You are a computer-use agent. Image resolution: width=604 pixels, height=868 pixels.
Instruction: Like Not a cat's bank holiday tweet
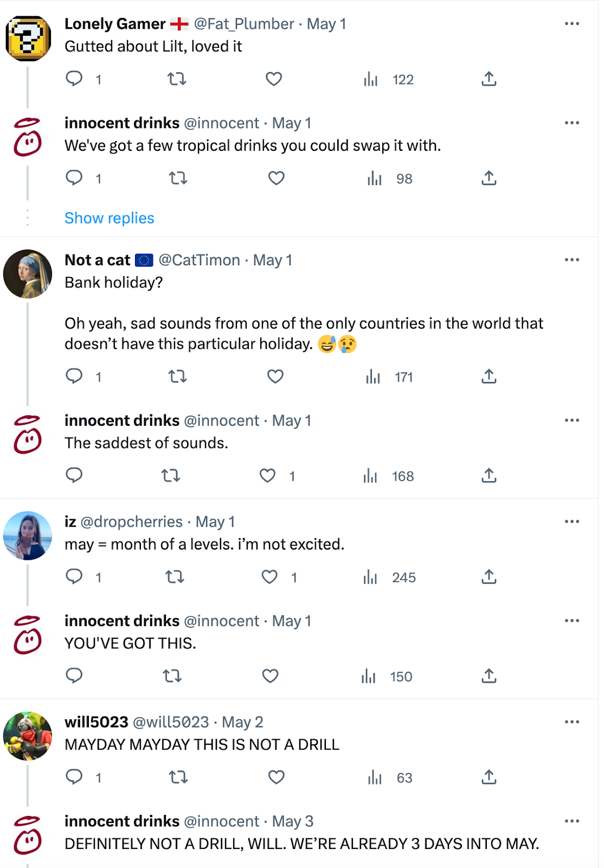point(275,376)
